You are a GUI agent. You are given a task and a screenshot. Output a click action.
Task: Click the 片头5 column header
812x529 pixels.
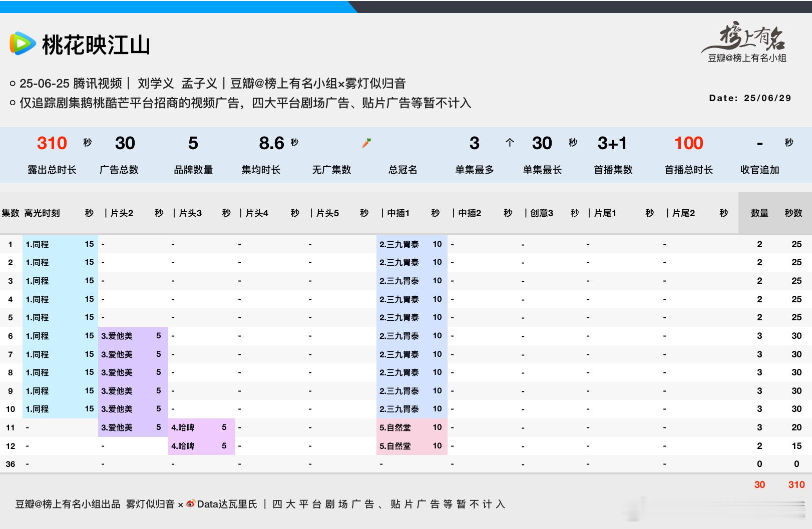327,213
